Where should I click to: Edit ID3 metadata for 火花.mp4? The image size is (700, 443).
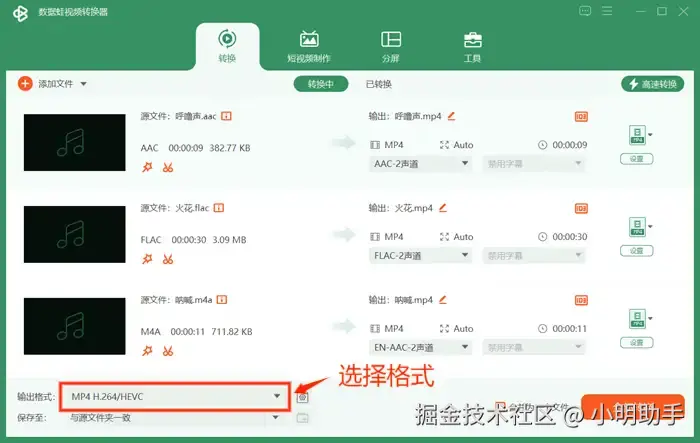[x=581, y=209]
